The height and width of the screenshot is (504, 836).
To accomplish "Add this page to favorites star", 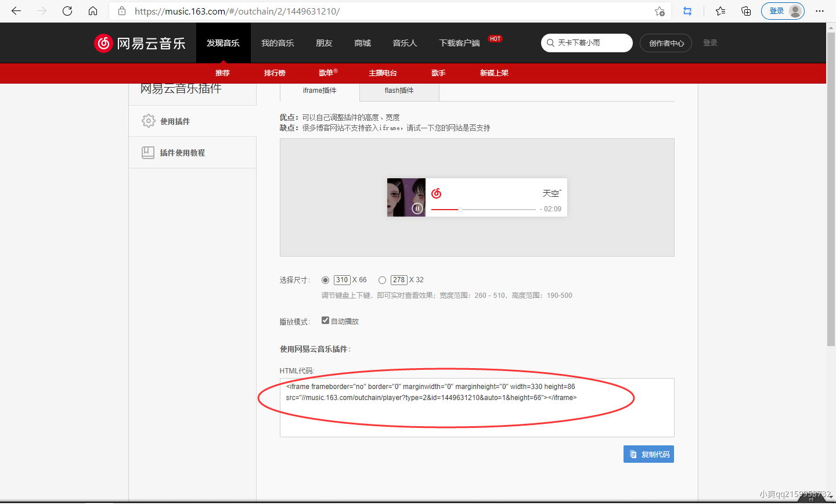I will click(x=660, y=11).
